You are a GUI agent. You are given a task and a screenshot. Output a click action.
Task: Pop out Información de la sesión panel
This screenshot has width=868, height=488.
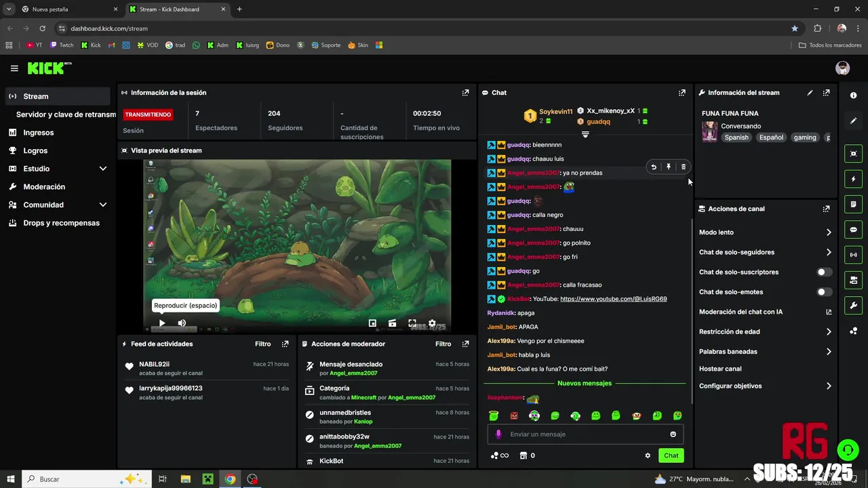(465, 93)
